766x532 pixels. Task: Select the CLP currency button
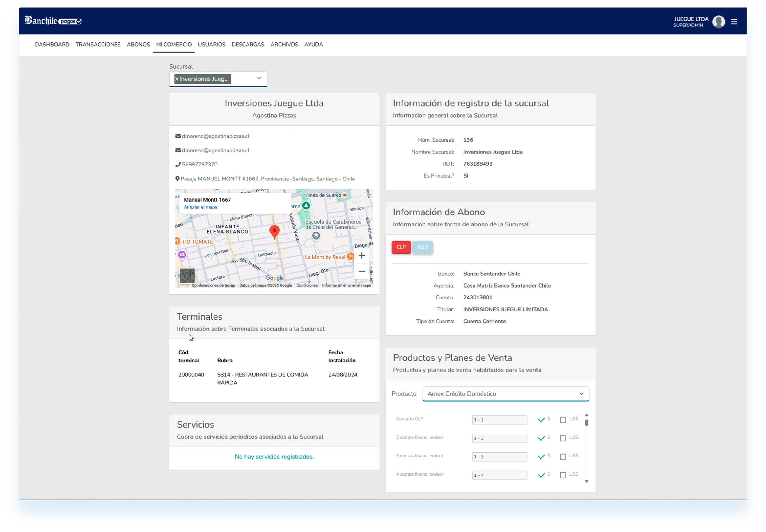[x=401, y=247]
